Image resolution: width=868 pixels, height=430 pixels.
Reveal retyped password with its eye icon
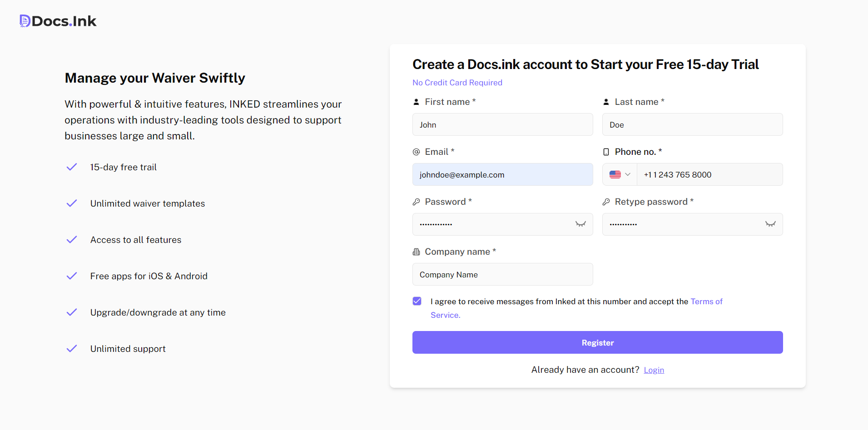[770, 224]
